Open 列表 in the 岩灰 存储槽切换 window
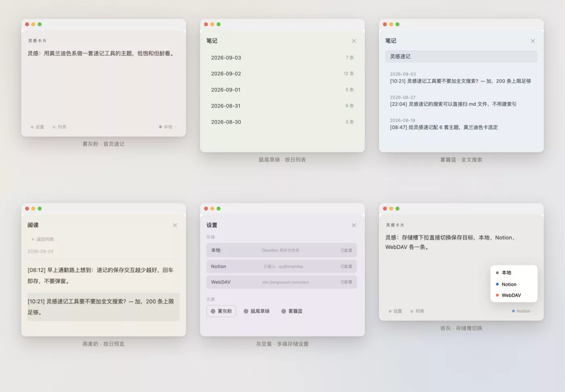Screen dimensions: 565x392 417,311
